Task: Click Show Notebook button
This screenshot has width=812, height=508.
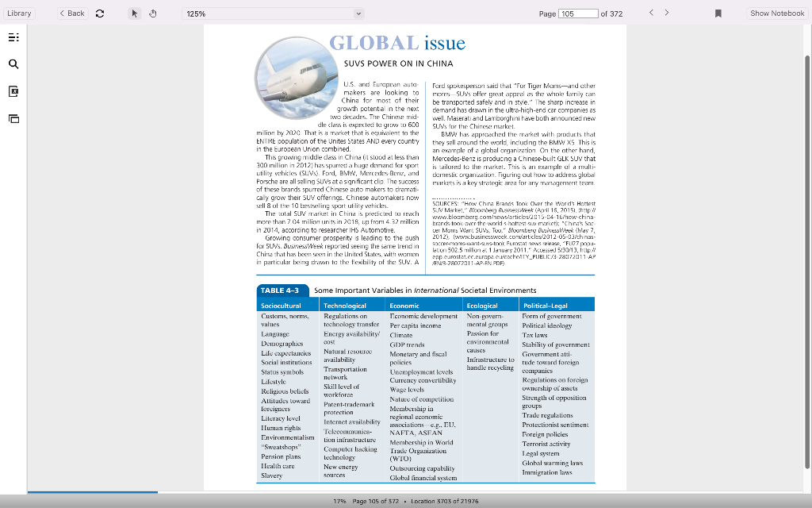Action: (776, 13)
